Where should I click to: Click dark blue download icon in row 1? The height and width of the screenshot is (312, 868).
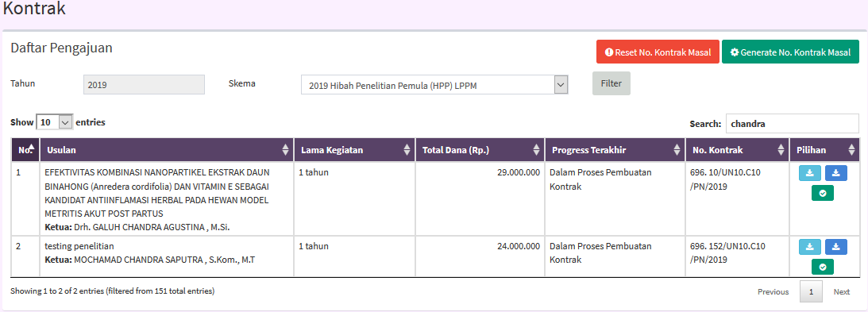[836, 173]
